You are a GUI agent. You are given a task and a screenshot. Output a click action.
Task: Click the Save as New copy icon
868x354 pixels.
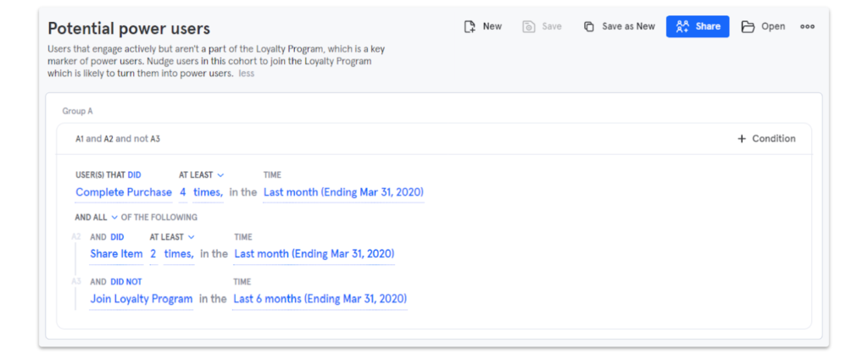click(x=589, y=26)
